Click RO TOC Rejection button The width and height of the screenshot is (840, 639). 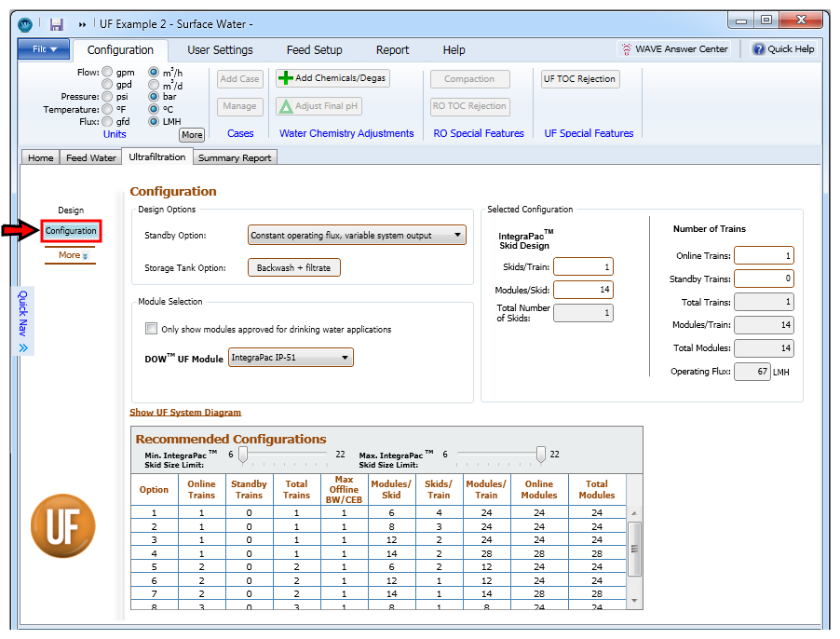(469, 106)
